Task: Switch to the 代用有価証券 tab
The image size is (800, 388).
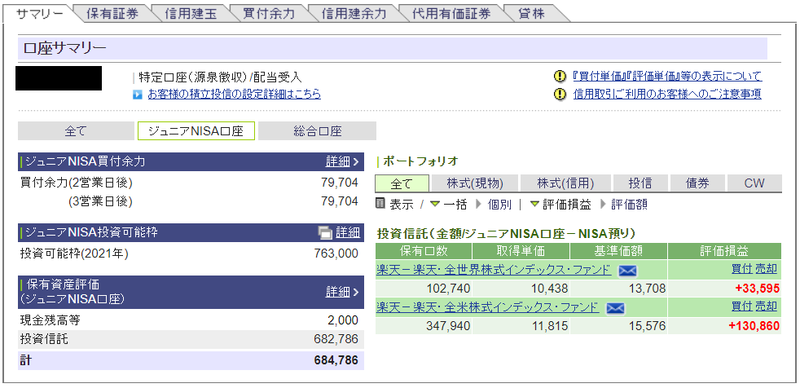Action: pos(451,14)
